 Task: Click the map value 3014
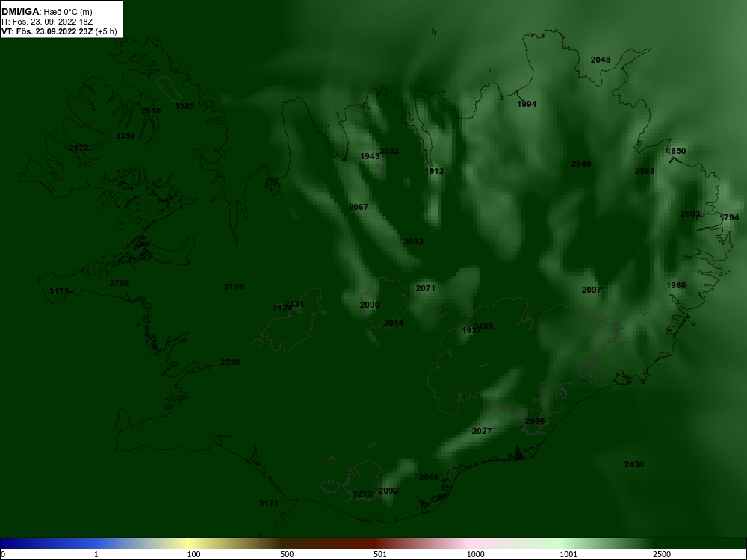click(x=394, y=323)
